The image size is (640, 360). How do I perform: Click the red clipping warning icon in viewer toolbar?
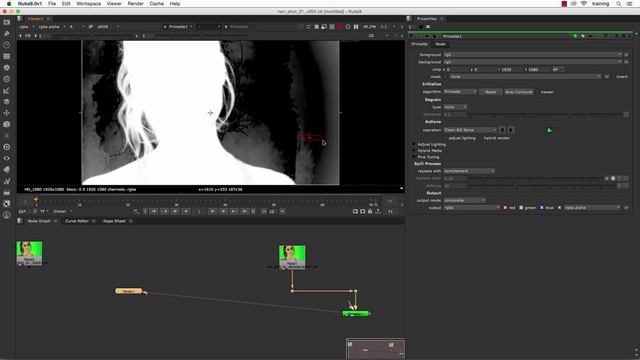340,27
